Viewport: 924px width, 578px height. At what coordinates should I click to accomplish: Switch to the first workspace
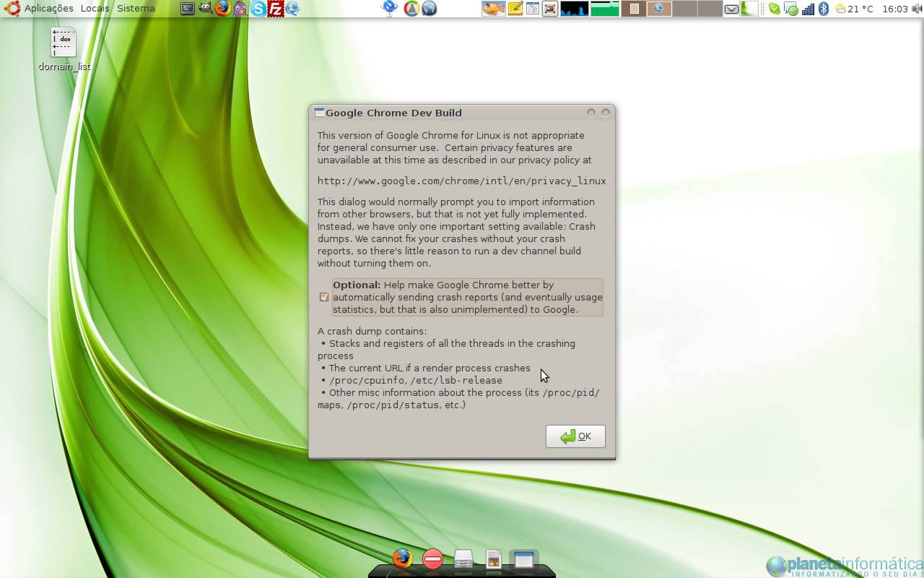click(x=634, y=9)
